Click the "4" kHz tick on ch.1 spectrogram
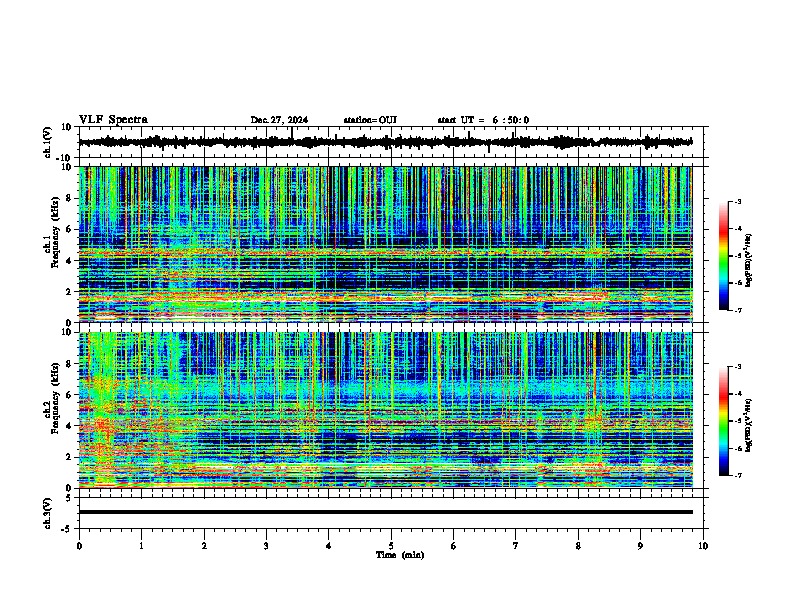The width and height of the screenshot is (792, 612). (x=69, y=261)
